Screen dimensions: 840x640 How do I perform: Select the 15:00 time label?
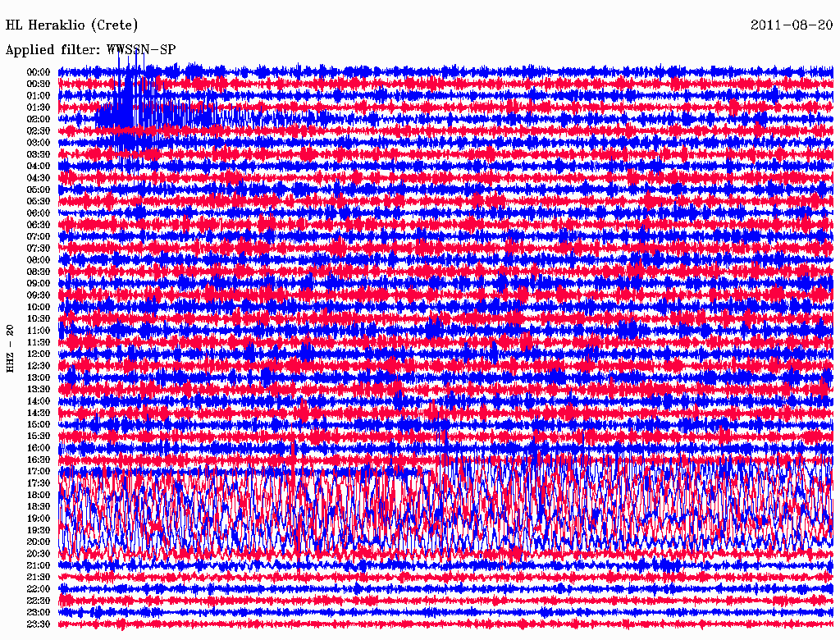click(x=39, y=424)
